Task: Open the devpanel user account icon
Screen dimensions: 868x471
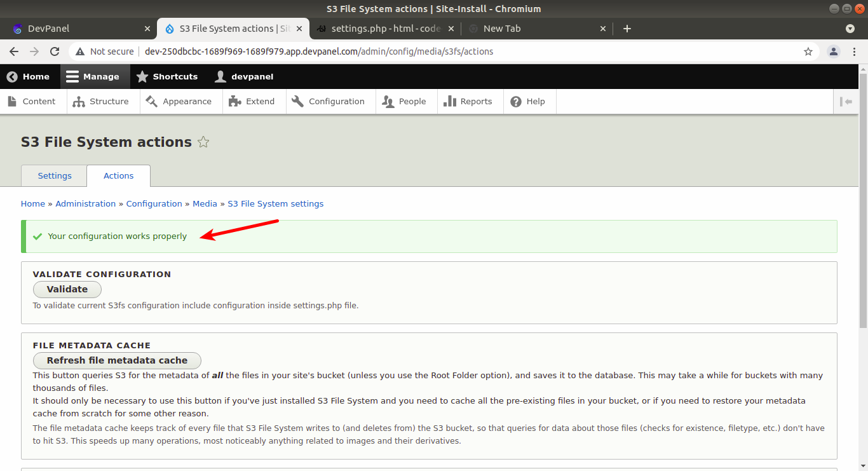Action: coord(220,76)
